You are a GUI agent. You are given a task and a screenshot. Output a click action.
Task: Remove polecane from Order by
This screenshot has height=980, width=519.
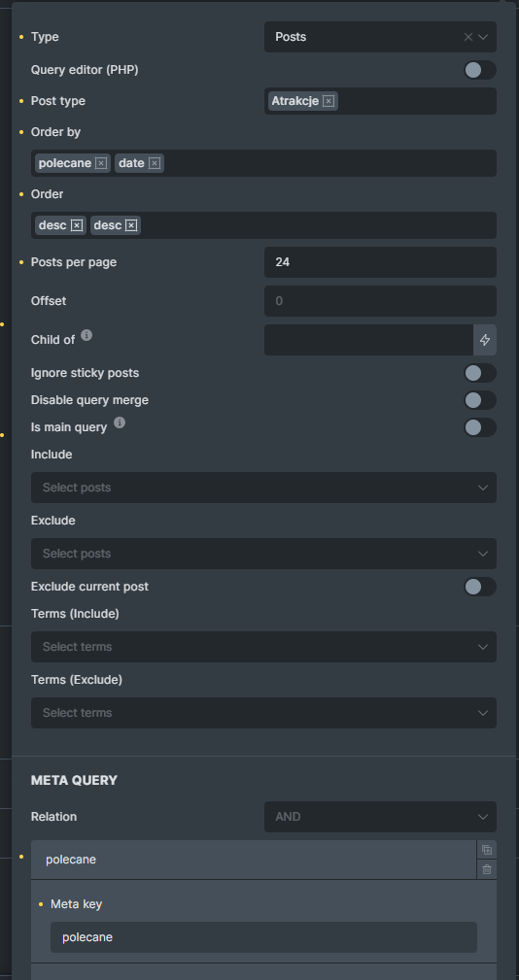tap(101, 163)
